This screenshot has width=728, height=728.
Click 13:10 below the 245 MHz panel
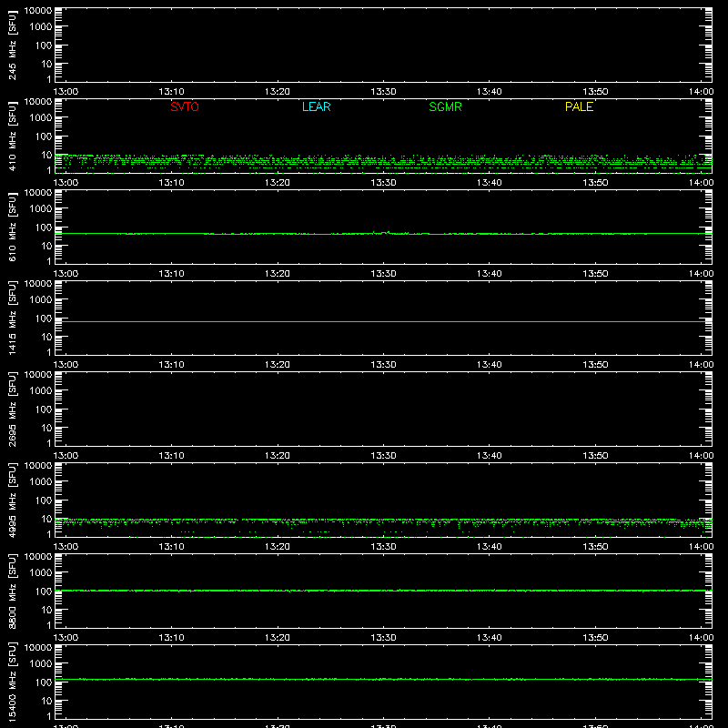171,92
